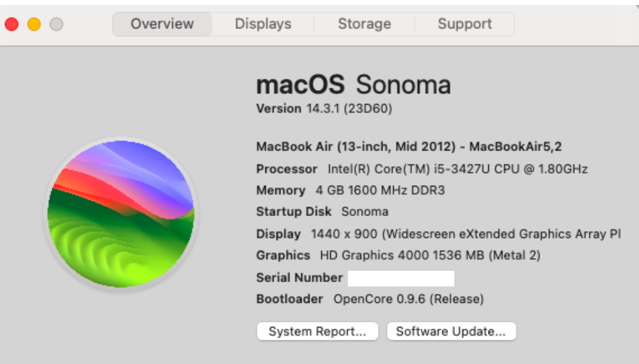Click the blank serial number field
The height and width of the screenshot is (364, 639).
tap(401, 278)
